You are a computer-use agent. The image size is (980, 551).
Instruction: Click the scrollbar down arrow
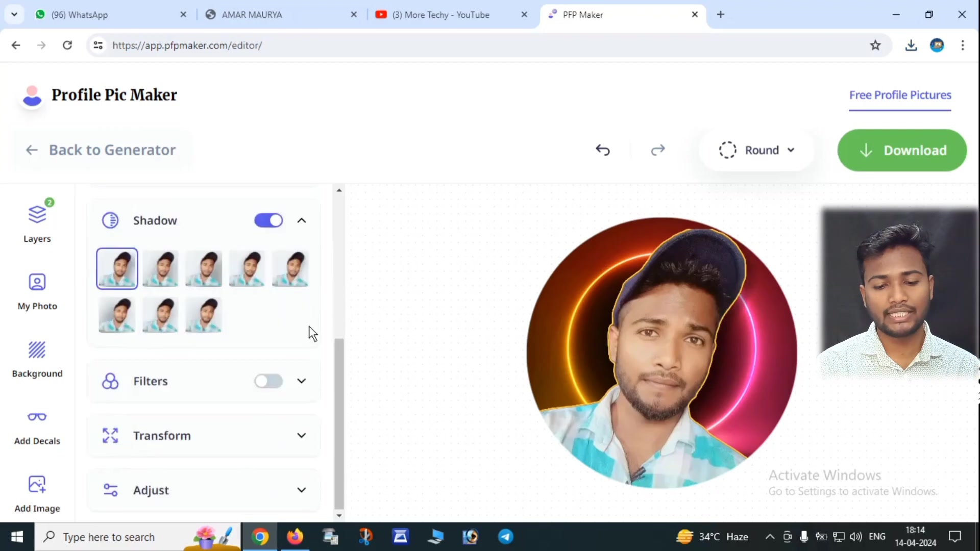tap(339, 516)
